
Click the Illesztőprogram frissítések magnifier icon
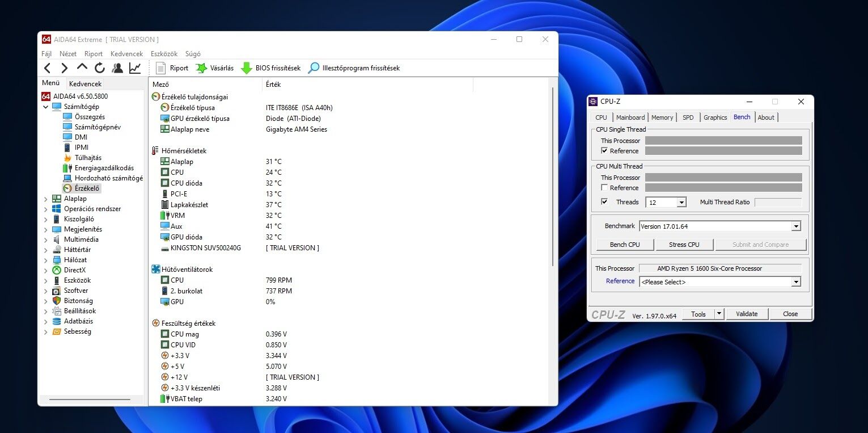(x=314, y=68)
